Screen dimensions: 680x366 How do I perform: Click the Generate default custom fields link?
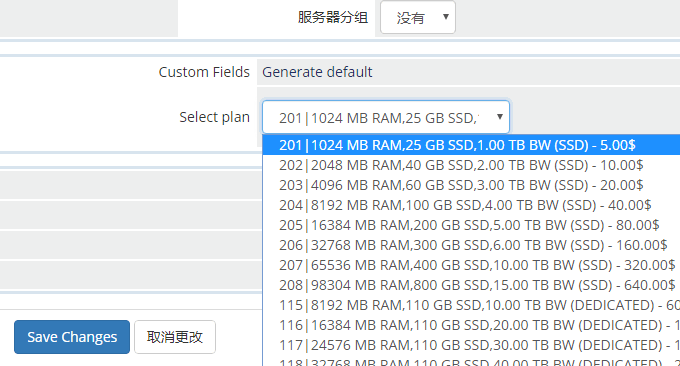pyautogui.click(x=317, y=72)
